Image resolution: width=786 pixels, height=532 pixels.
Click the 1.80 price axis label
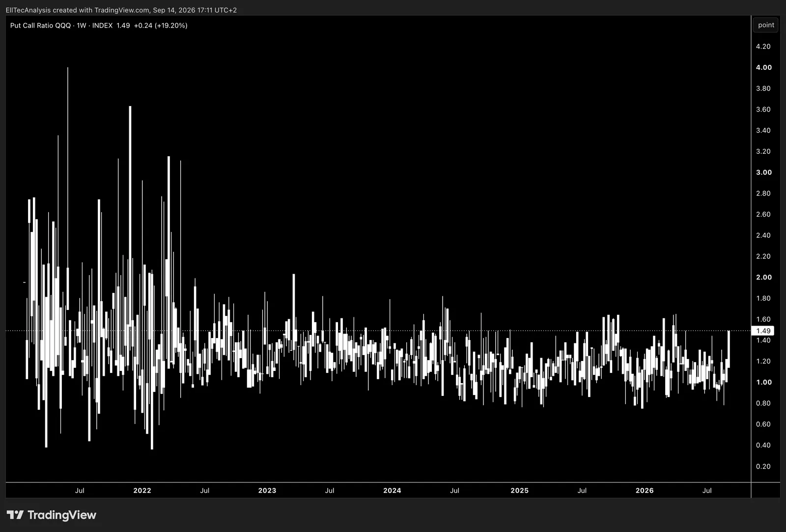tap(763, 298)
